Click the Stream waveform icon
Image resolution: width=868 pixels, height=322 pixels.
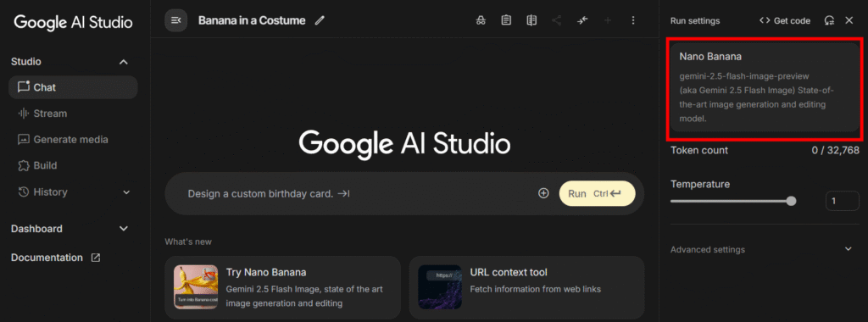click(23, 114)
